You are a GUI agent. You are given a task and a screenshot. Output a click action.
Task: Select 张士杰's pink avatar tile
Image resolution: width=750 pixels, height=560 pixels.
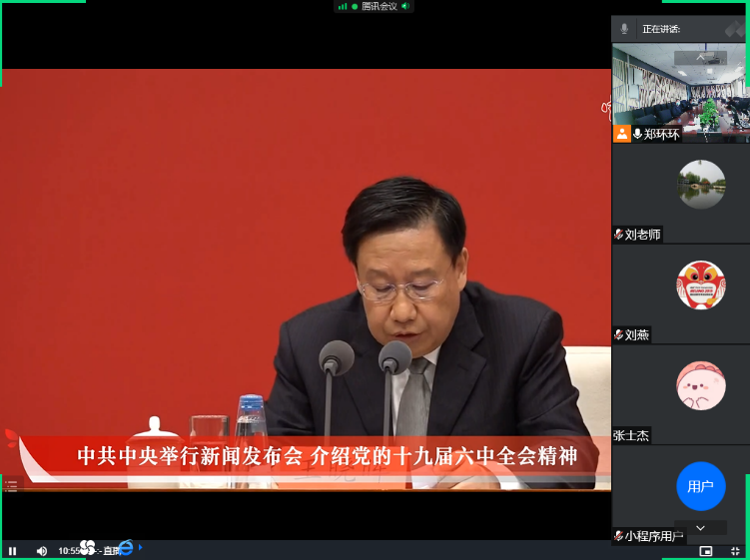(700, 385)
